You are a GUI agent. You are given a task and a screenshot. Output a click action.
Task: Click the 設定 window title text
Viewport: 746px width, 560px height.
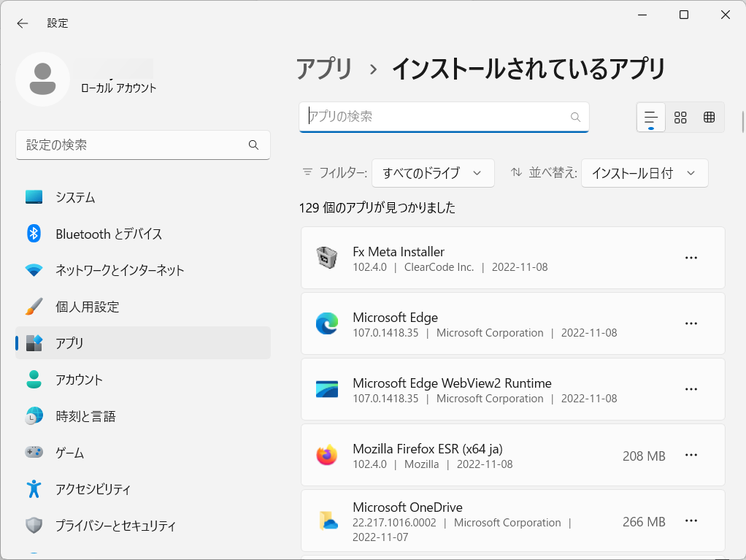coord(58,23)
